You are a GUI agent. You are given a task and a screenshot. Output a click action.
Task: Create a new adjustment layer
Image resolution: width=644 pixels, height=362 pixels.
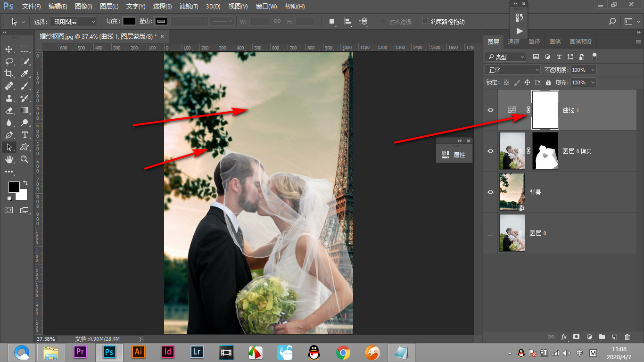point(589,337)
